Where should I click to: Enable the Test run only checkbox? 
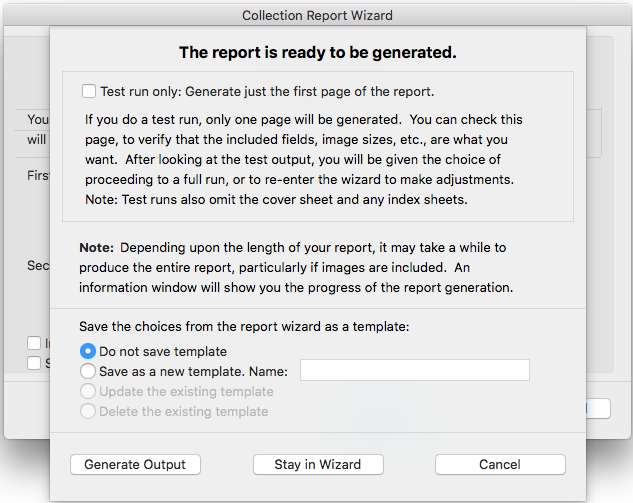90,91
